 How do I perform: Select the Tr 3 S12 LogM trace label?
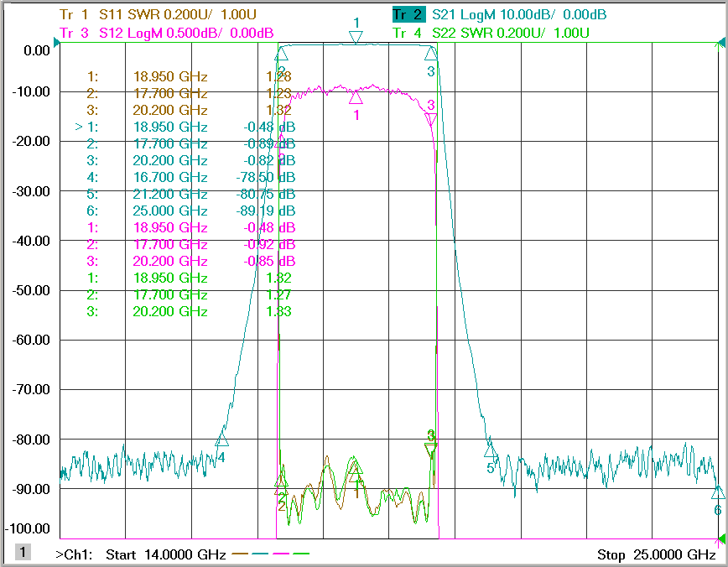(x=167, y=33)
